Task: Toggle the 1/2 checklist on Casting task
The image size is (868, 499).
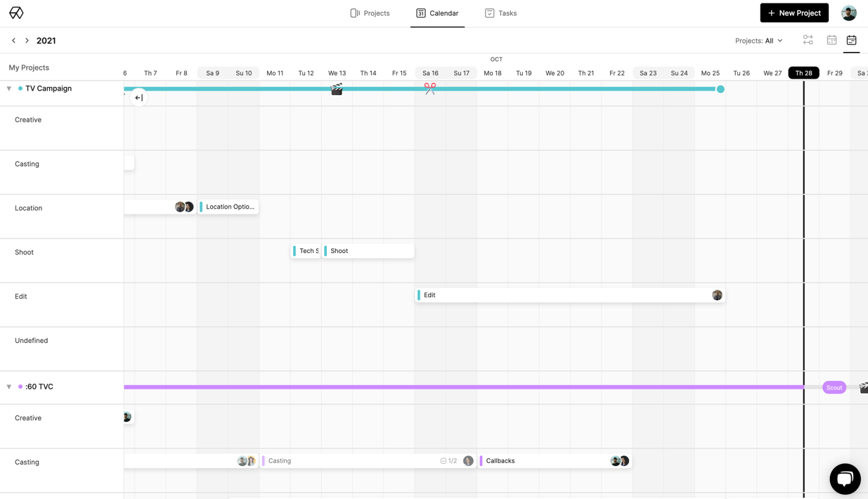Action: coord(448,461)
